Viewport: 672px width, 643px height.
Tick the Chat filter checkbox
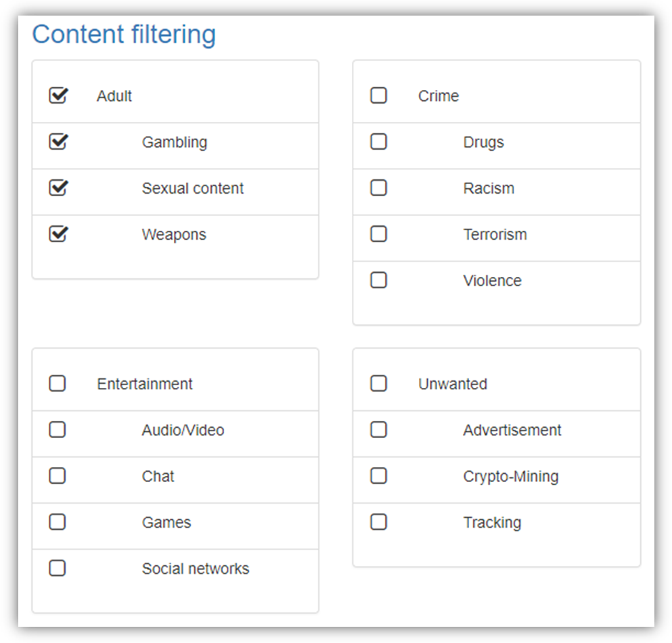click(x=58, y=476)
